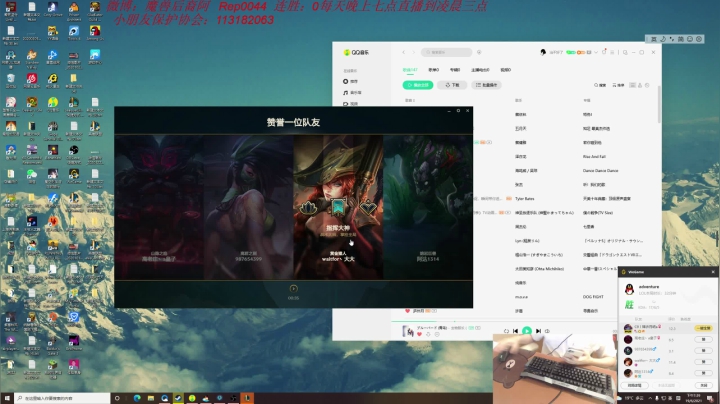
Task: Switch QQ Music to mini mode
Action: (625, 52)
